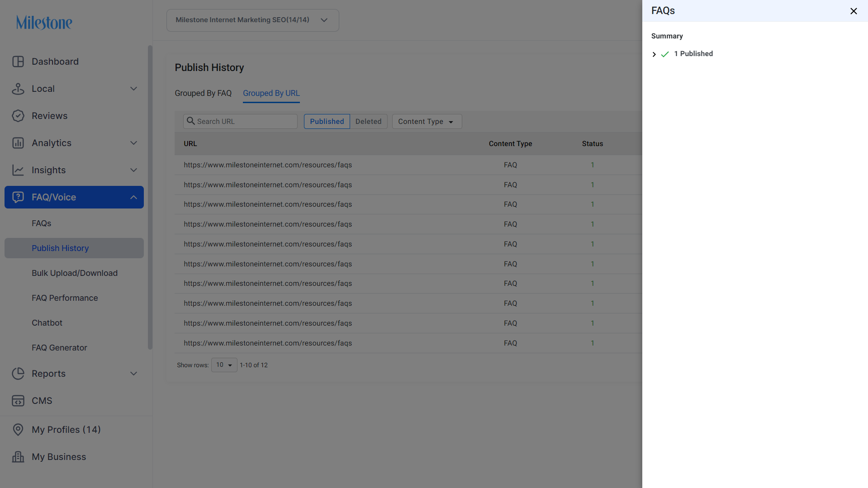Click the My Profiles location icon
Viewport: 868px width, 488px height.
(18, 430)
